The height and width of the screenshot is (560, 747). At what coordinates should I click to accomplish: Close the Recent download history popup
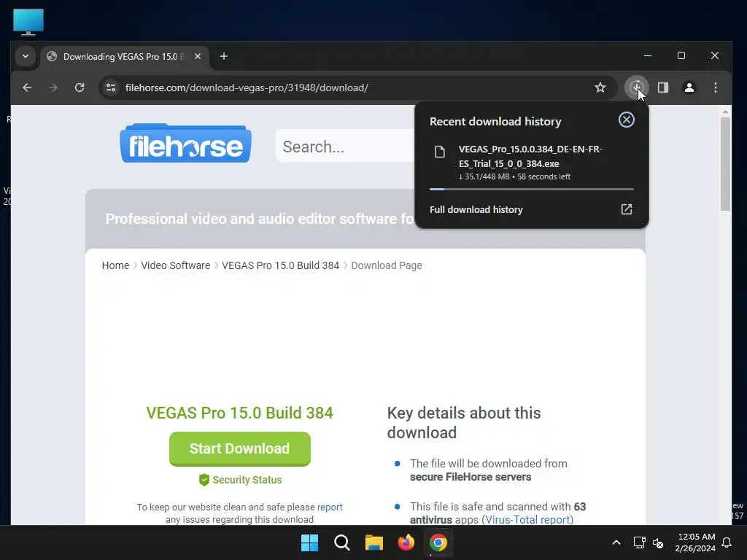tap(627, 120)
